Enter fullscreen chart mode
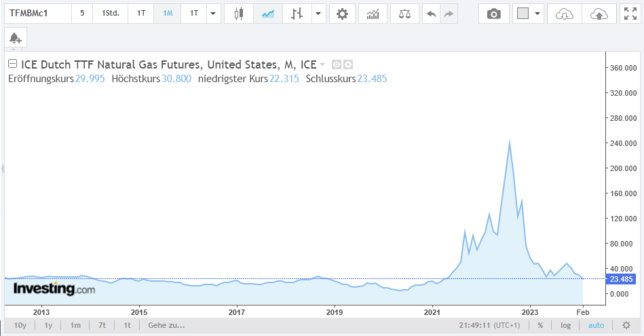Image resolution: width=644 pixels, height=336 pixels. click(x=629, y=14)
